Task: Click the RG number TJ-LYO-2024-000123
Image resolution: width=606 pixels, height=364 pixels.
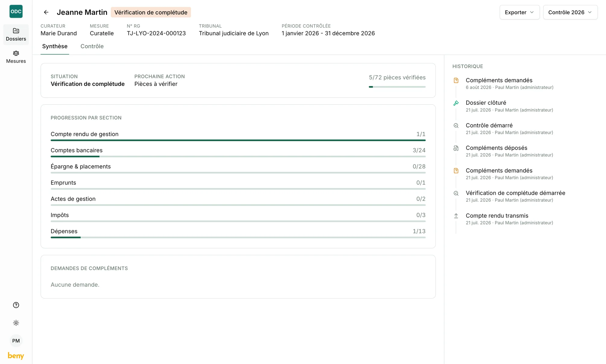Action: pyautogui.click(x=156, y=33)
